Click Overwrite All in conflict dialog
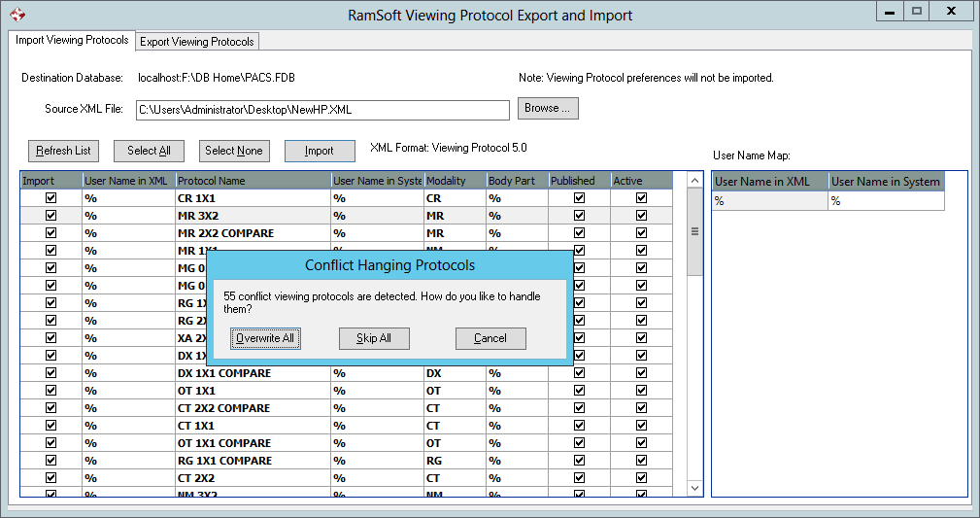 pos(266,338)
